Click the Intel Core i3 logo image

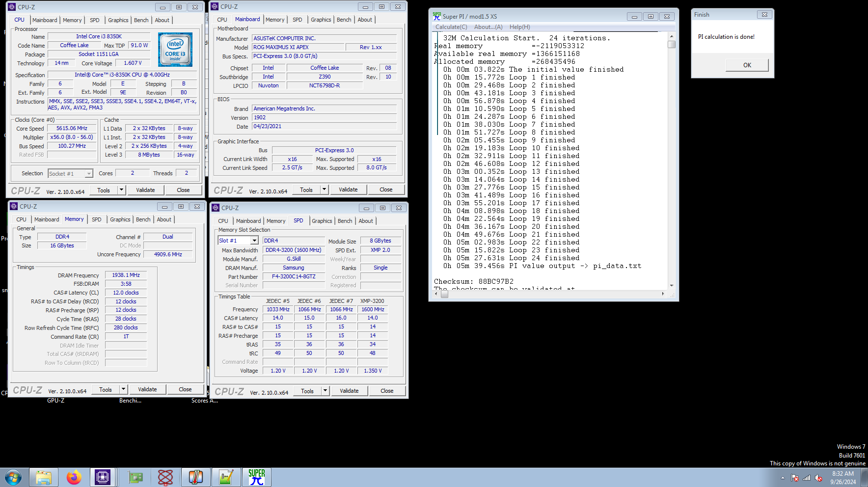click(x=175, y=50)
